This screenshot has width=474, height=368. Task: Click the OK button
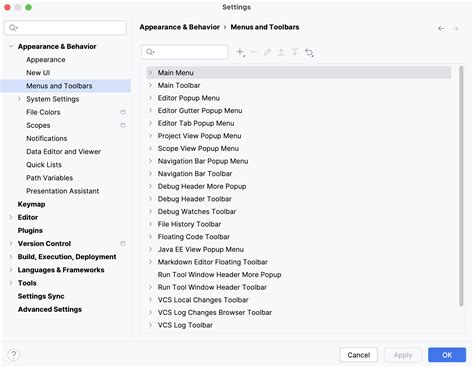point(447,355)
